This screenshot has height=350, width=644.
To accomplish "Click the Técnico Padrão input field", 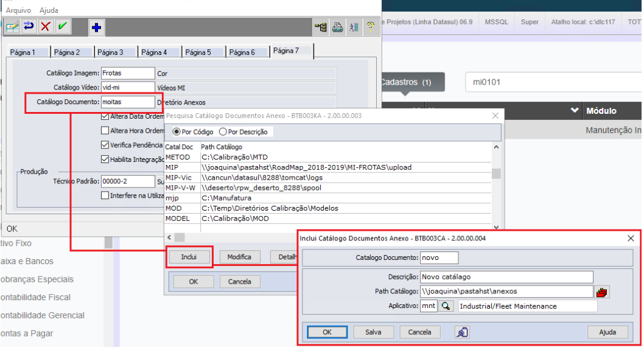I will pyautogui.click(x=128, y=181).
